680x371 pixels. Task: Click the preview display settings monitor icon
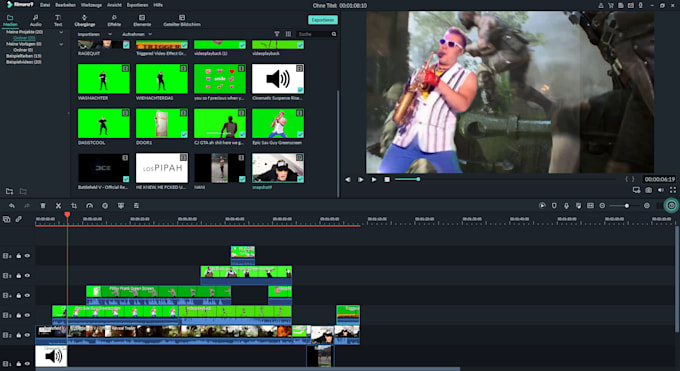[x=636, y=190]
